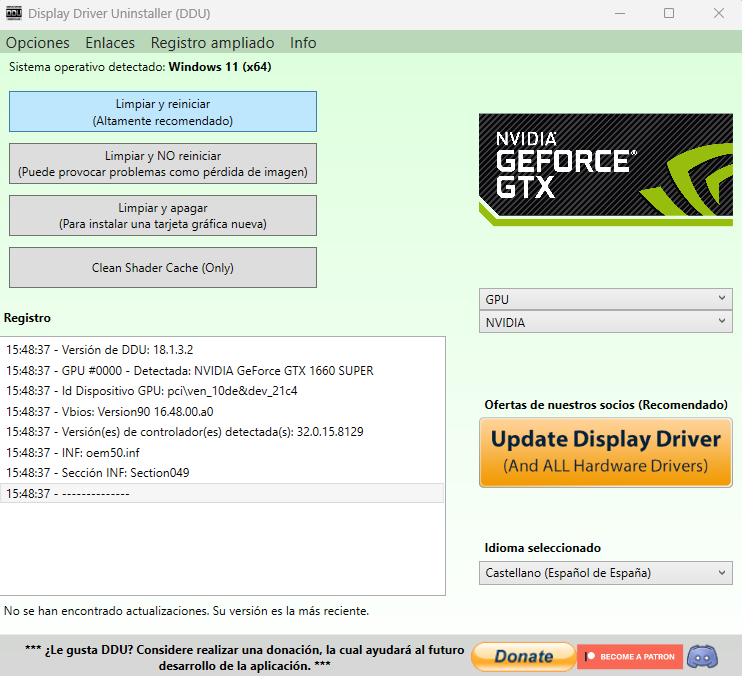Expand the NVIDIA vendor dropdown
This screenshot has width=742, height=676.
click(x=605, y=323)
